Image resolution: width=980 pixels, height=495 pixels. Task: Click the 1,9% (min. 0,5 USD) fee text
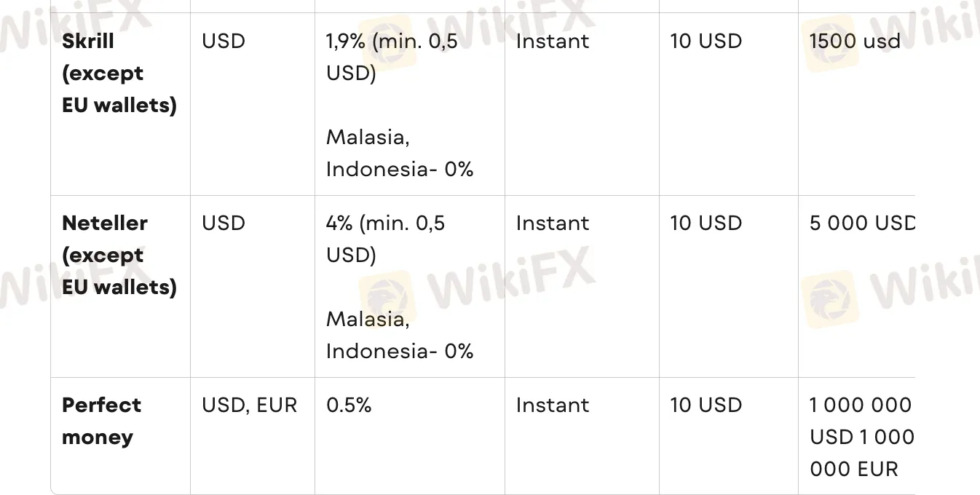[x=392, y=58]
